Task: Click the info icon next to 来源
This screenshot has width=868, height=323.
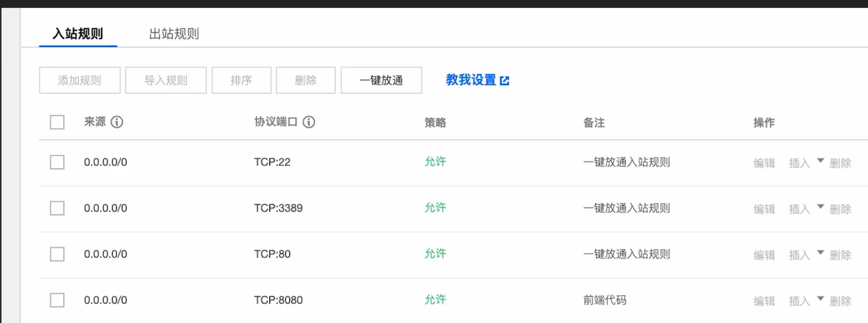Action: [x=117, y=122]
